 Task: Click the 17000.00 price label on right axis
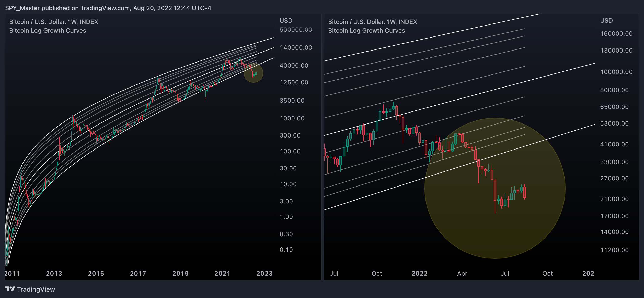click(614, 216)
